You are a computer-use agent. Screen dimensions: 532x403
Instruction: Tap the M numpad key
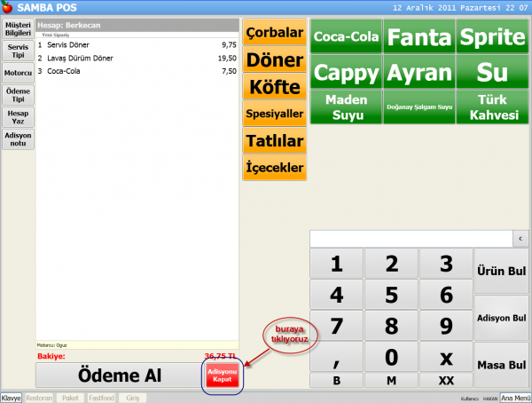tap(391, 380)
